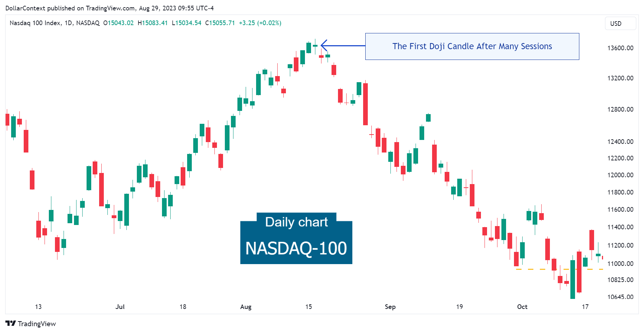The image size is (644, 333).
Task: Click the First Doji Candle annotation box
Action: (x=472, y=46)
